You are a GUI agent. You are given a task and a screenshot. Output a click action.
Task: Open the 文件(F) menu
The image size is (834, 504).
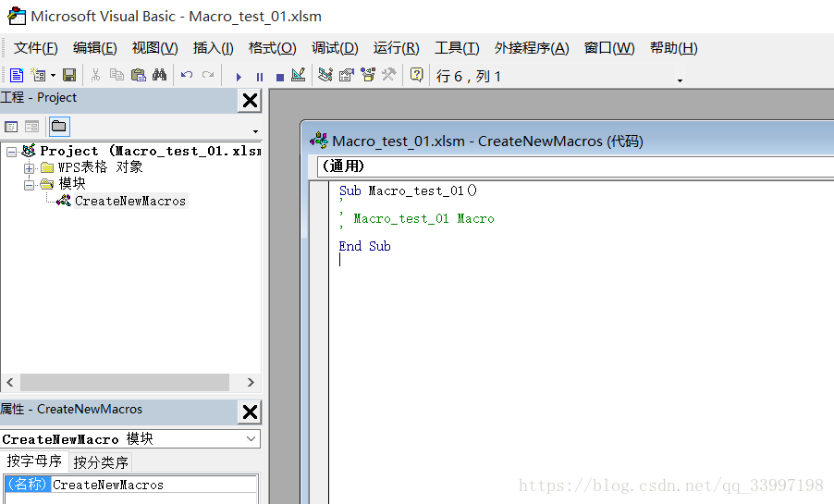point(36,48)
